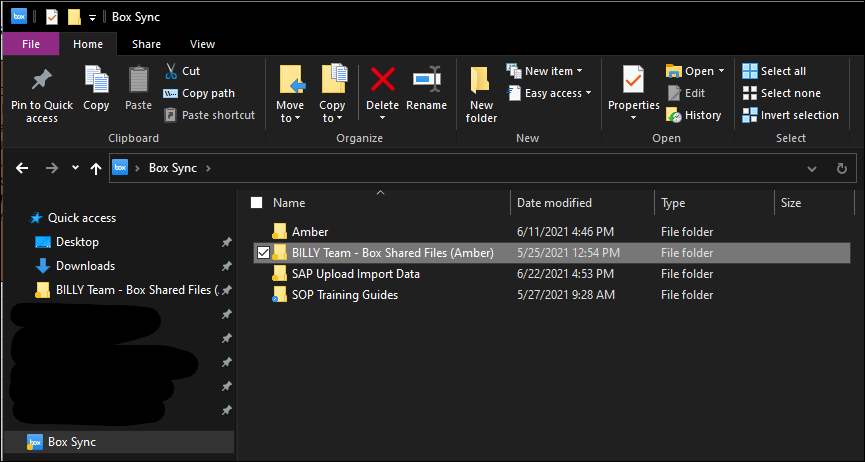Open the recent locations dropdown

[76, 168]
